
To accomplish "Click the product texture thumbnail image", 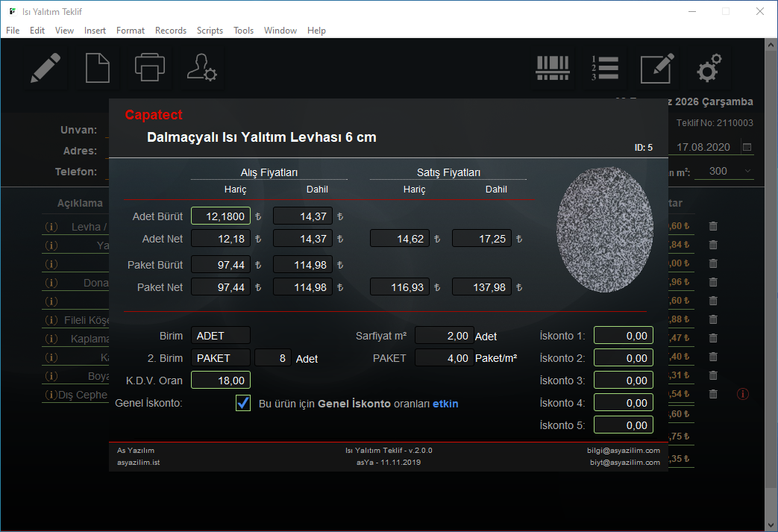I will [605, 229].
